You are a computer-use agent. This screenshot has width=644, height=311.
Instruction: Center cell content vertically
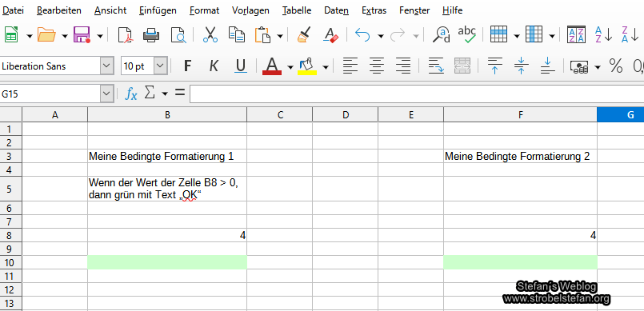pos(521,66)
